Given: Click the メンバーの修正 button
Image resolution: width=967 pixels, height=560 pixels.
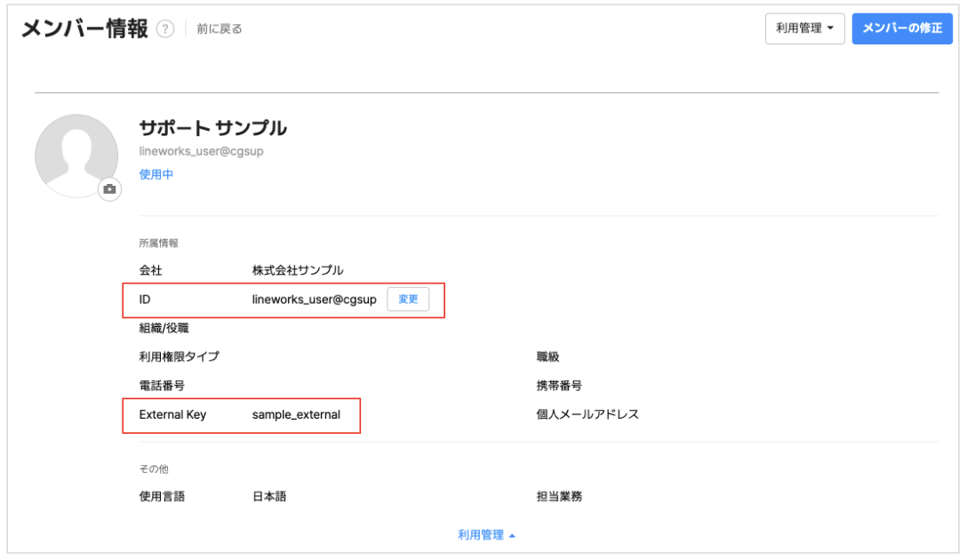Looking at the screenshot, I should click(x=901, y=28).
